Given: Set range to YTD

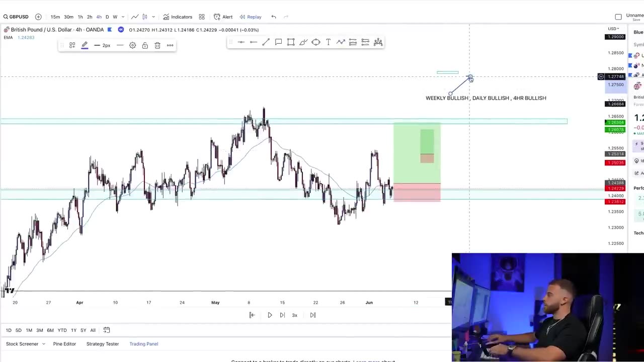Looking at the screenshot, I should click(x=62, y=330).
